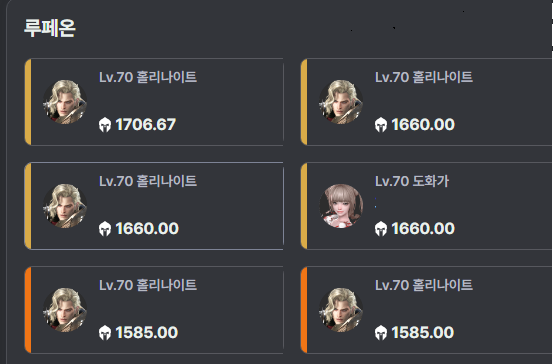Click the orange stripe on the bottom-left card
This screenshot has height=364, width=553.
point(28,310)
